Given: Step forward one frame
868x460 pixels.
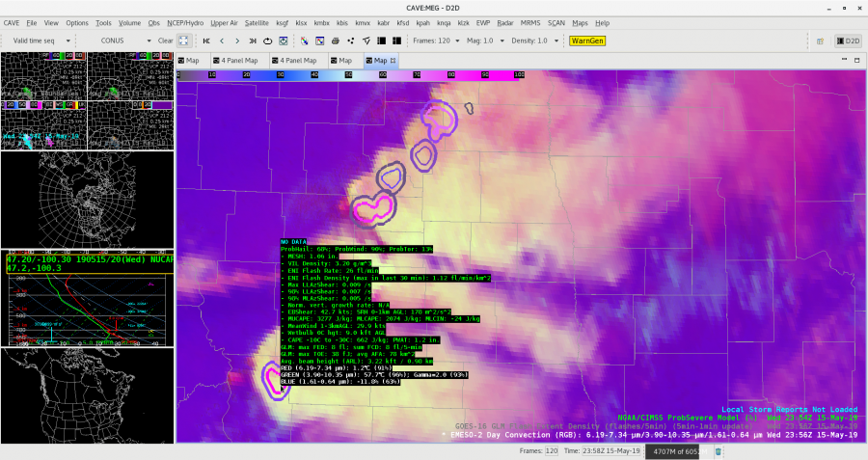Looking at the screenshot, I should click(x=238, y=41).
